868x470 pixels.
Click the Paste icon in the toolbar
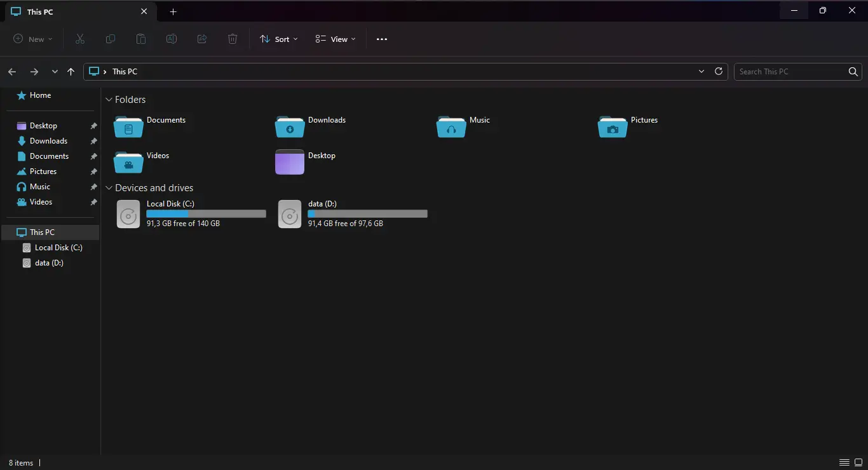141,39
